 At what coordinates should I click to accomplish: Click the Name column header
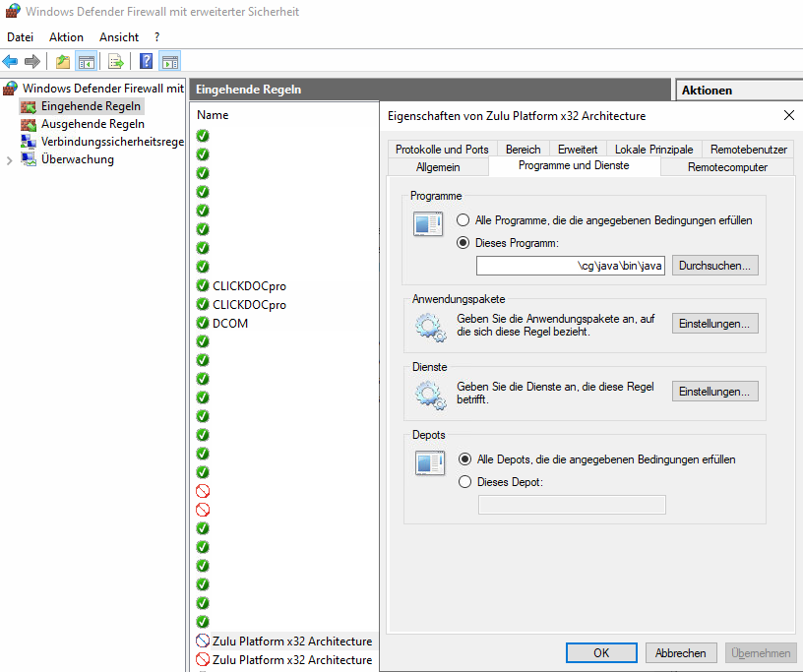(x=213, y=115)
